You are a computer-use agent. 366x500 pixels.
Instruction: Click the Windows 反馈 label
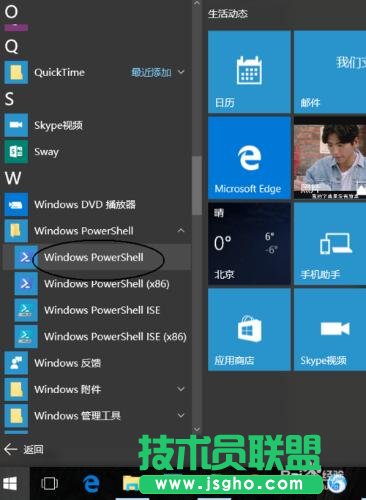(x=68, y=363)
